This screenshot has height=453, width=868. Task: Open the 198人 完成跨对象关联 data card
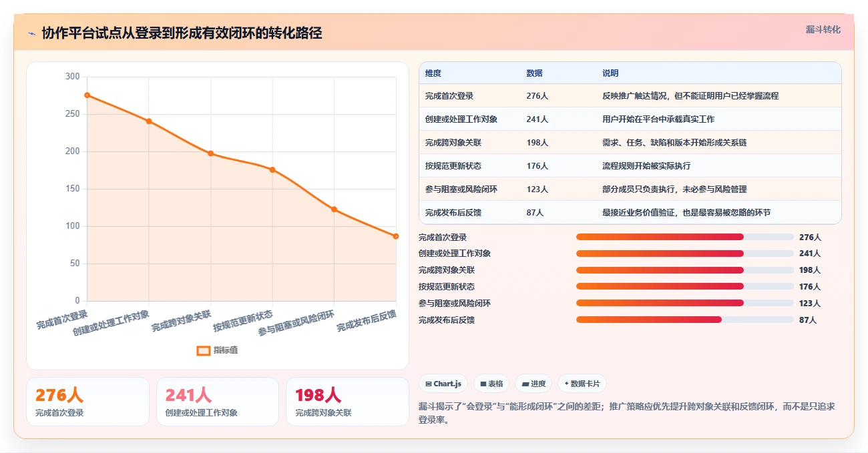(347, 402)
